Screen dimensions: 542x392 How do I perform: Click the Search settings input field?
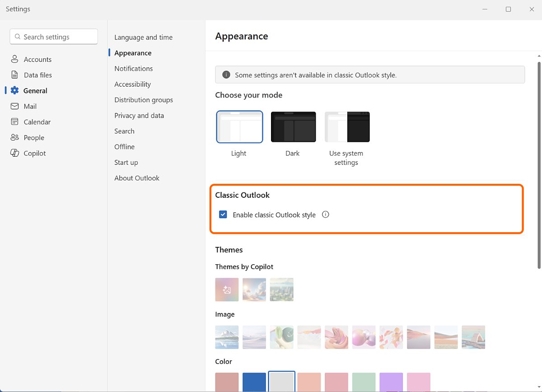tap(54, 37)
